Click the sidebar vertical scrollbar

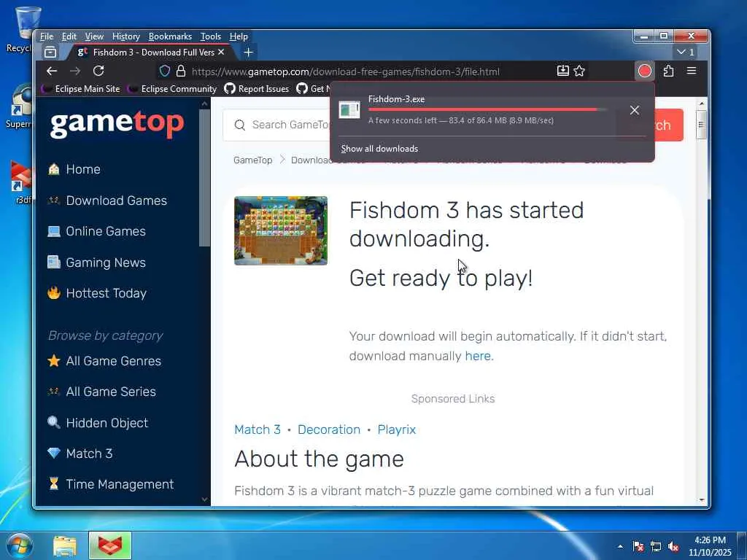click(204, 177)
